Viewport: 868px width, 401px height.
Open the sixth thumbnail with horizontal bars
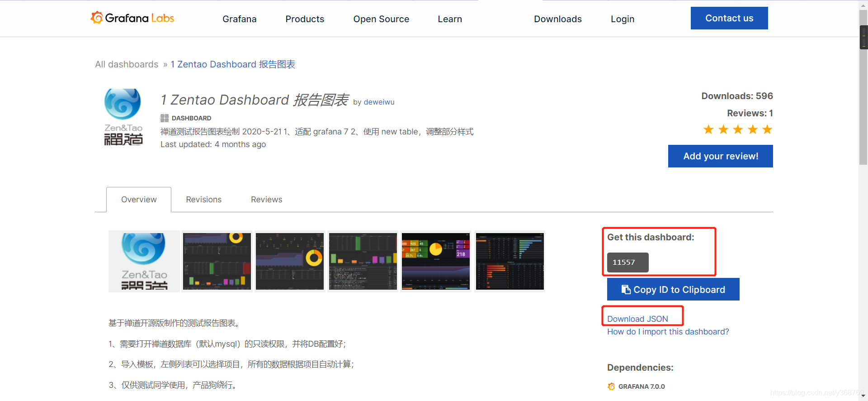tap(509, 261)
